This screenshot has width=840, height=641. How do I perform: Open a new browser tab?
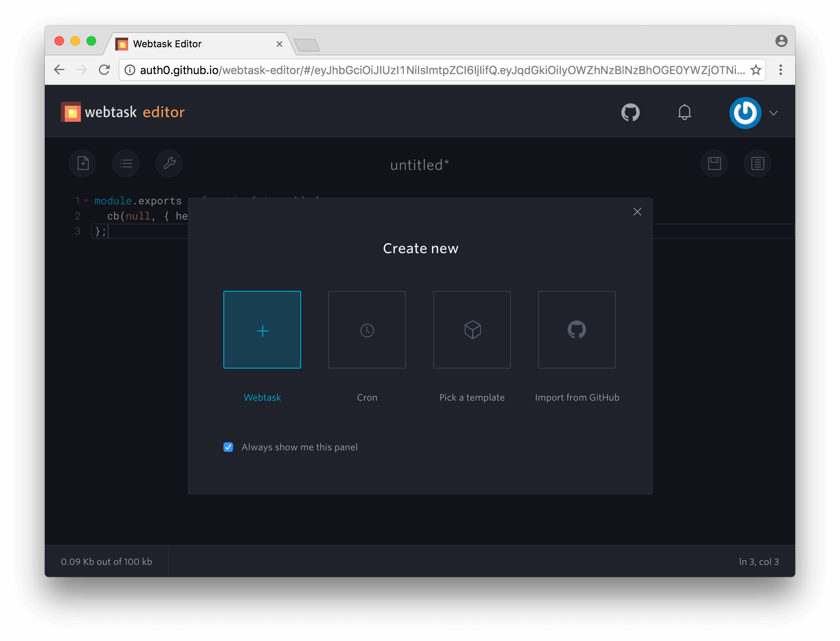(x=307, y=45)
